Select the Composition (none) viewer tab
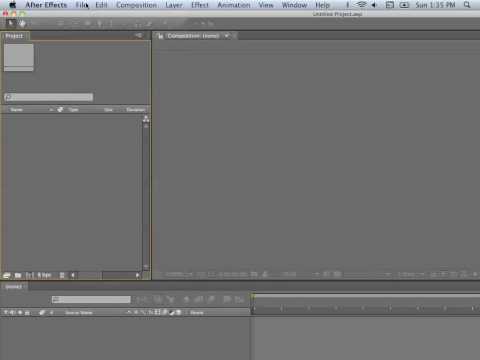 click(x=193, y=36)
